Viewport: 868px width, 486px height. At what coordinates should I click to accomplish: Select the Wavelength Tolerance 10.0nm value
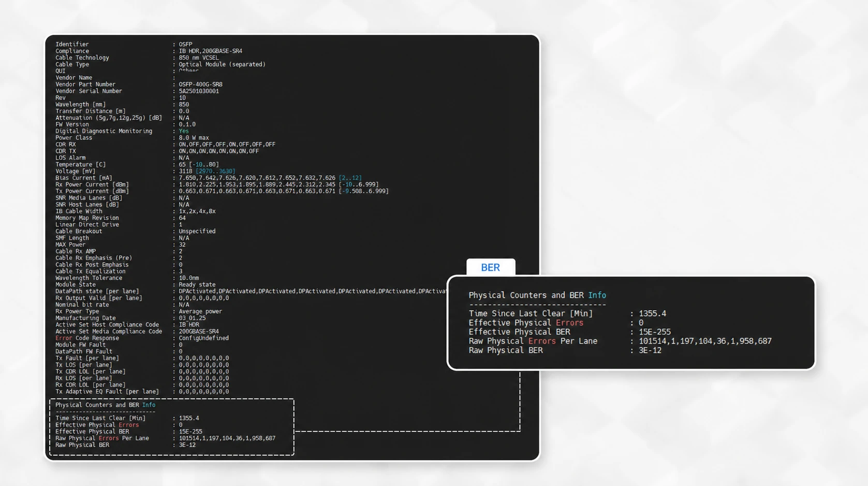(x=188, y=278)
